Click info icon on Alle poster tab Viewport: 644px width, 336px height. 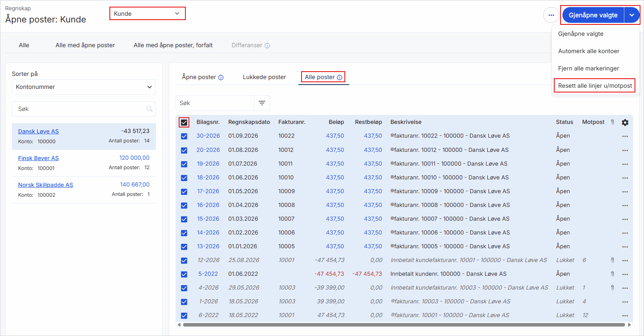pyautogui.click(x=340, y=78)
